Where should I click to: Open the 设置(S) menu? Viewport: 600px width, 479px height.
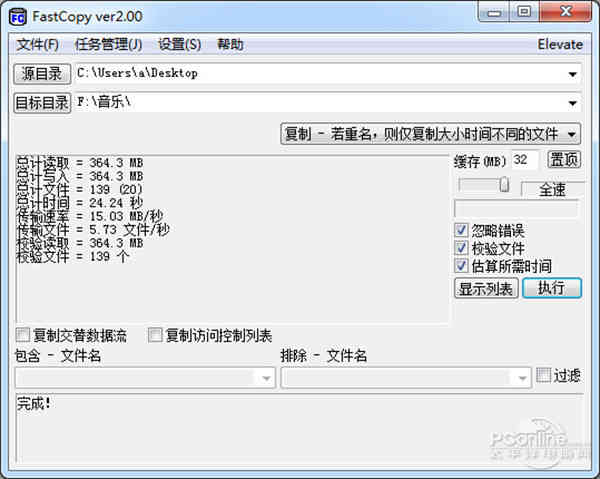(180, 44)
